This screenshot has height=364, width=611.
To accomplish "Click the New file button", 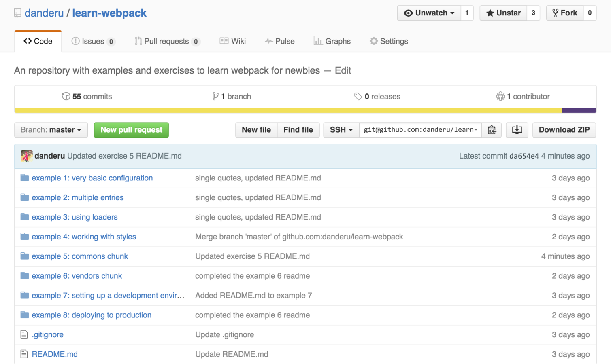I will (x=256, y=130).
